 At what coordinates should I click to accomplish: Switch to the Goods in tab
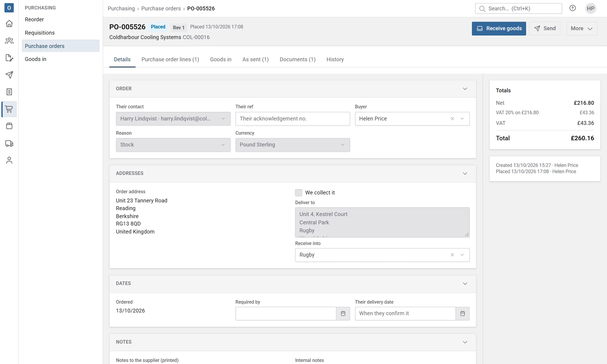tap(221, 59)
